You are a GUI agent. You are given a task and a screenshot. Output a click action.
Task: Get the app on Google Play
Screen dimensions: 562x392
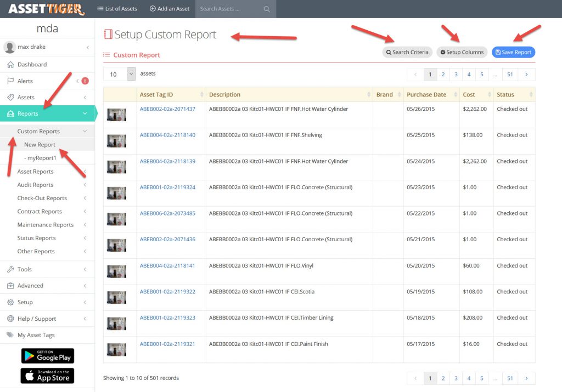(47, 356)
